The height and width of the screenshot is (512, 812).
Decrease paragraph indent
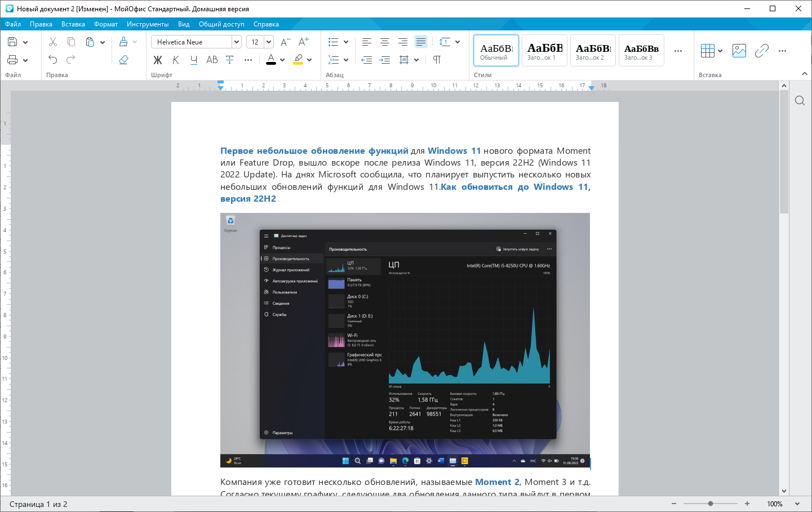pyautogui.click(x=367, y=60)
